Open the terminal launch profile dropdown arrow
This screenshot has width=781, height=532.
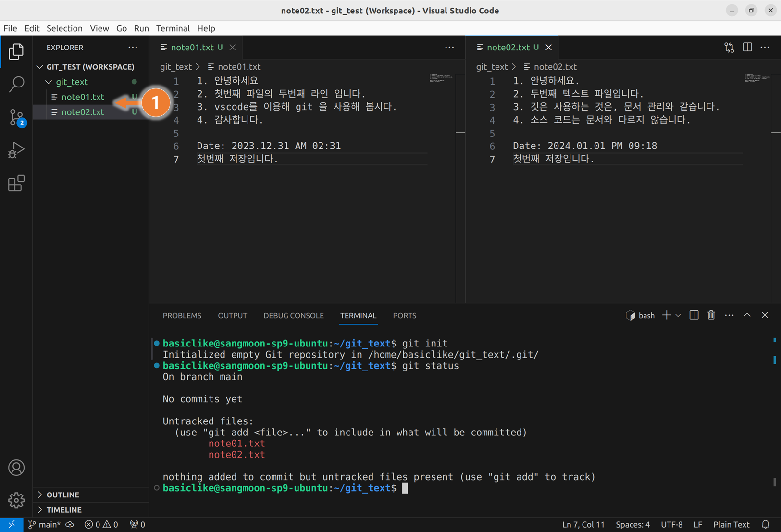(x=678, y=316)
